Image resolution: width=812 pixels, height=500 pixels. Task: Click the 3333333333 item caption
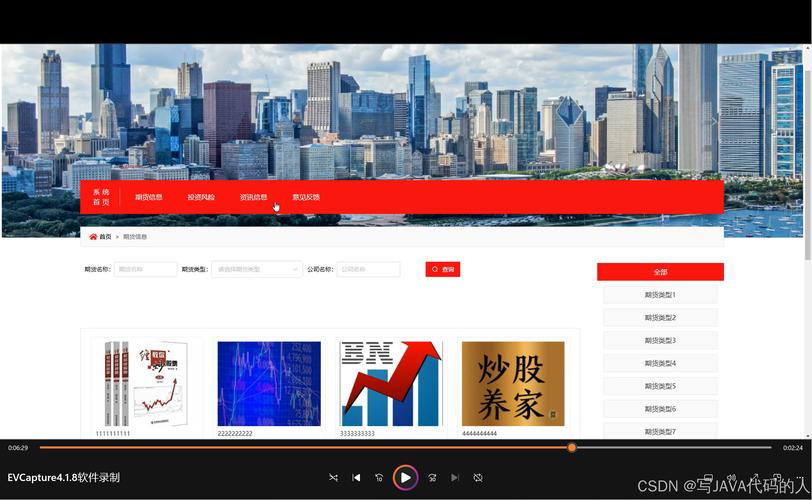tap(357, 433)
